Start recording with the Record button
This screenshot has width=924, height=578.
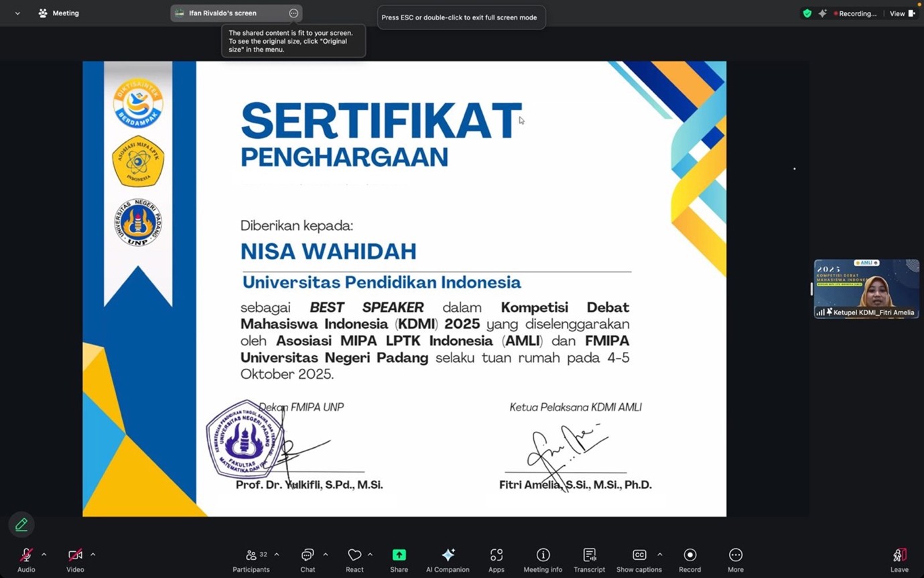(x=689, y=559)
